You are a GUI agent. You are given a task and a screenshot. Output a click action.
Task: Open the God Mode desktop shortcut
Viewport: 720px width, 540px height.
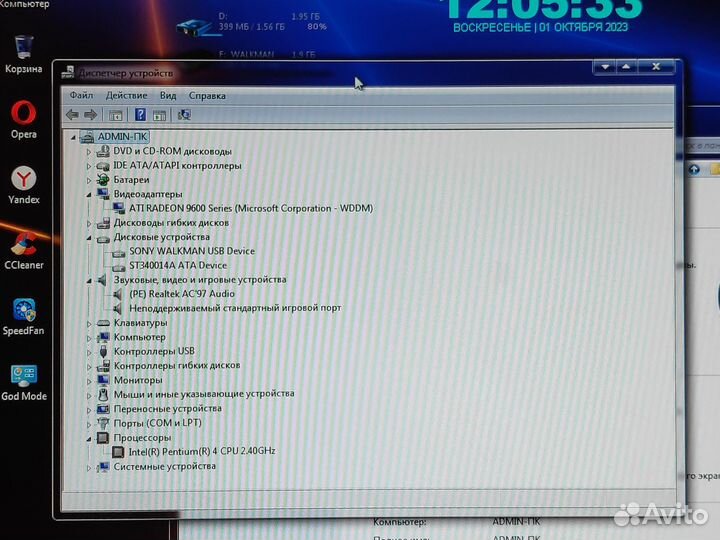[24, 383]
